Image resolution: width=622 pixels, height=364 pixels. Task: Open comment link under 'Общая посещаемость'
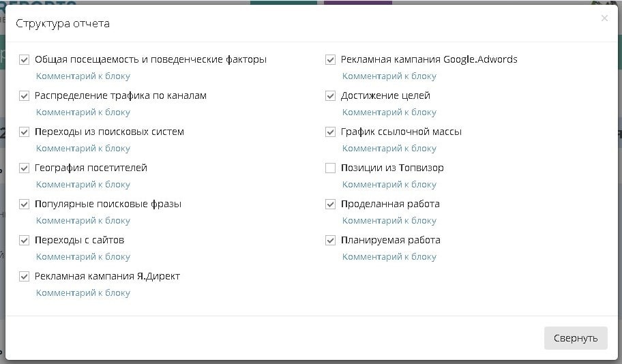coord(83,76)
